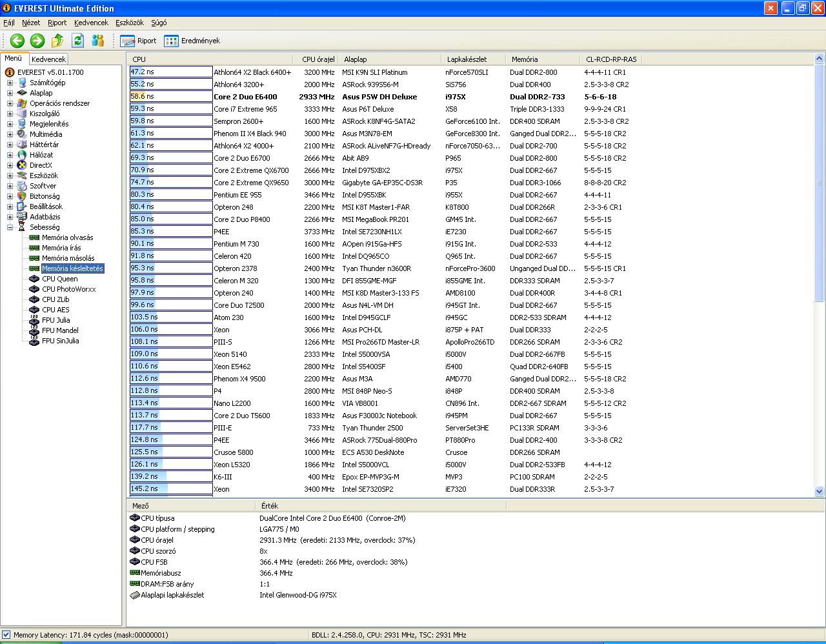Select the Operációs rendszer icon

(x=22, y=103)
